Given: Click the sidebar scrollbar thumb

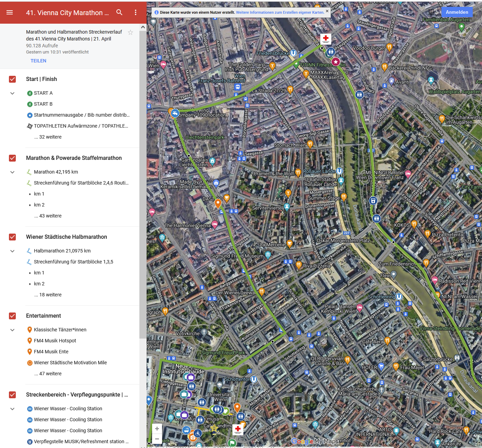Looking at the screenshot, I should [x=143, y=185].
